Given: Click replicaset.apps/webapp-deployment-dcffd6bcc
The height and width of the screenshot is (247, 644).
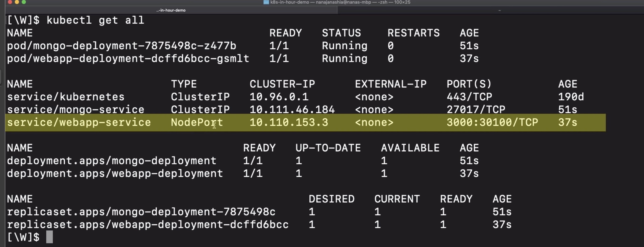Looking at the screenshot, I should [x=148, y=225].
